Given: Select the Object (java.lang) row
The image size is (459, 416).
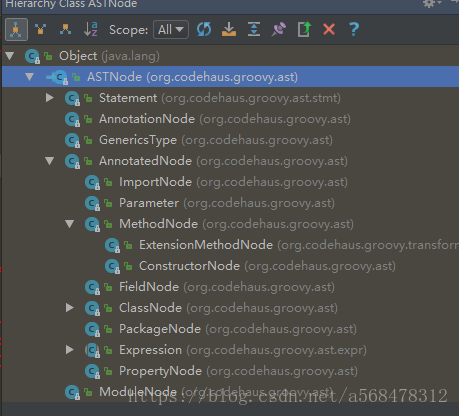Looking at the screenshot, I should coord(230,56).
